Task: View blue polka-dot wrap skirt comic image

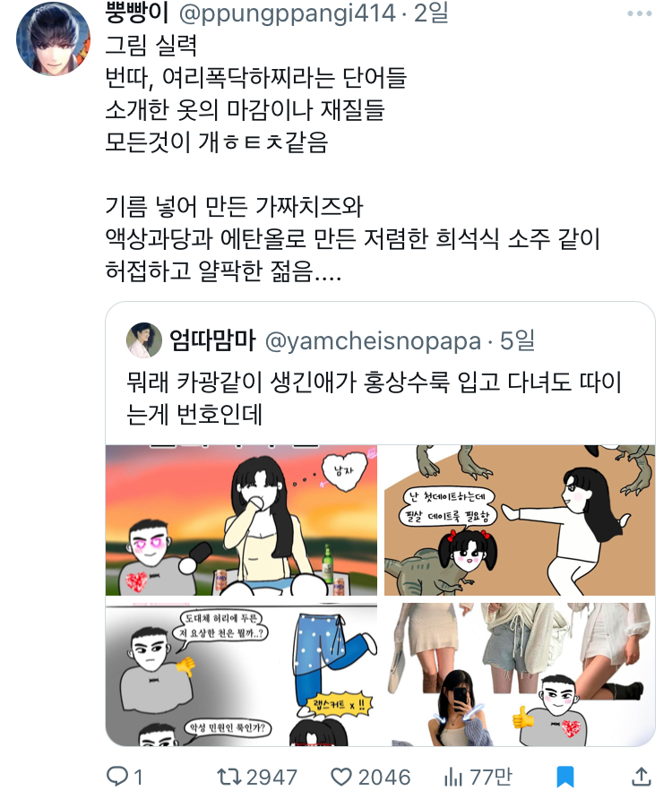Action: (241, 674)
